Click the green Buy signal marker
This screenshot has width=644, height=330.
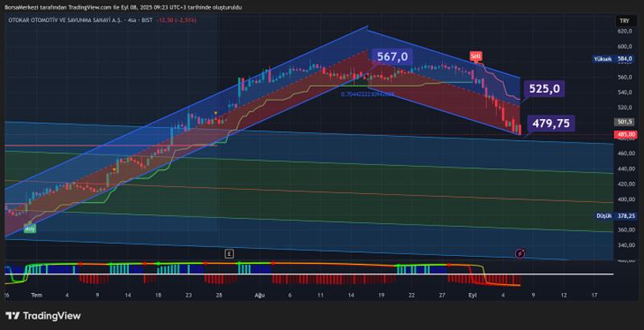click(x=30, y=229)
